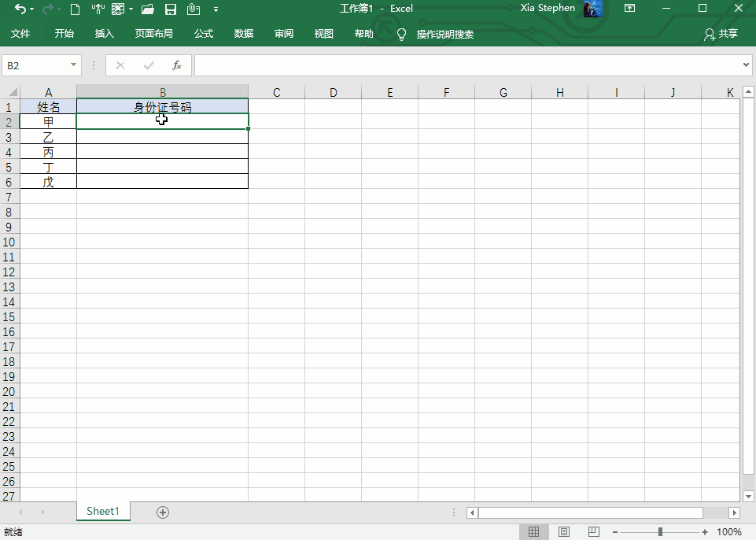Click inside the formula bar input
This screenshot has height=540, width=756.
click(x=467, y=65)
